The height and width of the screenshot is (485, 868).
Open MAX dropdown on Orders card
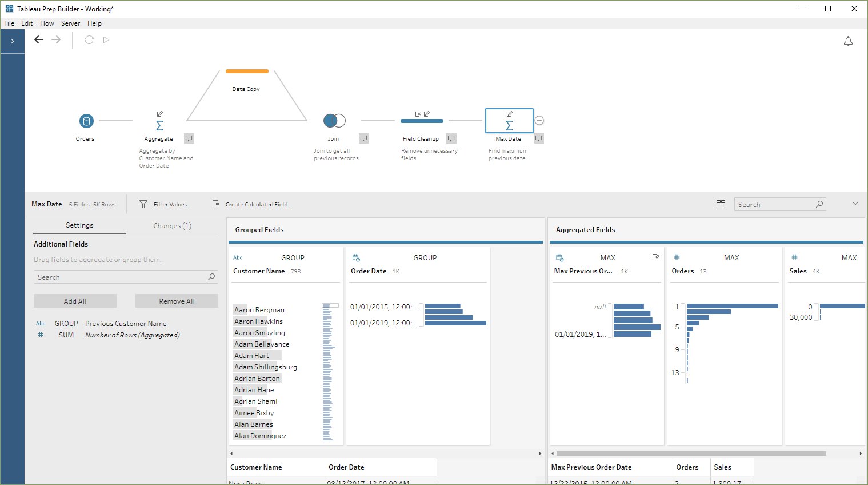coord(731,258)
